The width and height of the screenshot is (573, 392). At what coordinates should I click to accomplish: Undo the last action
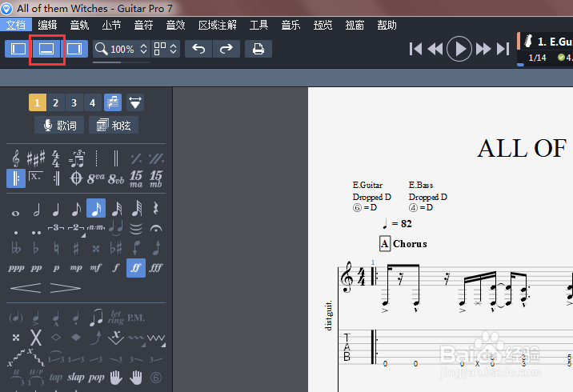pyautogui.click(x=198, y=49)
